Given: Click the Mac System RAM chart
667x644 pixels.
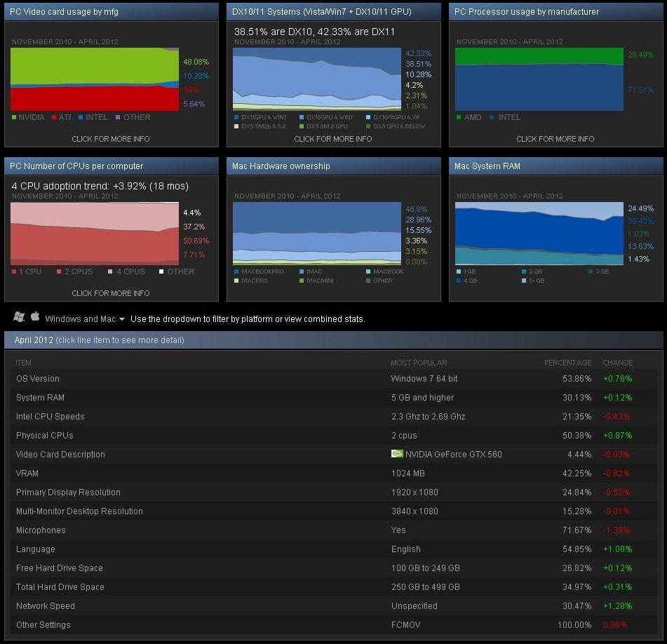Looking at the screenshot, I should (x=539, y=234).
